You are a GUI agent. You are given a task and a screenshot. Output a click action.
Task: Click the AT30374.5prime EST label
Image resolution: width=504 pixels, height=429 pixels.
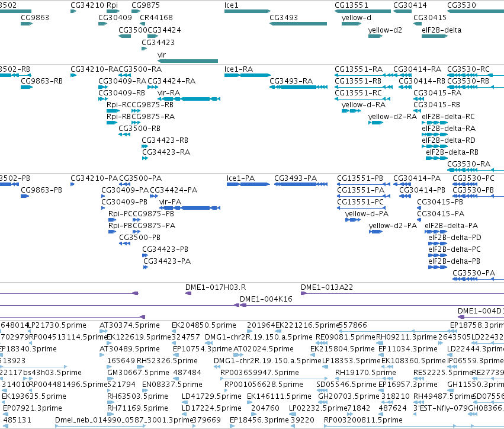coord(130,325)
